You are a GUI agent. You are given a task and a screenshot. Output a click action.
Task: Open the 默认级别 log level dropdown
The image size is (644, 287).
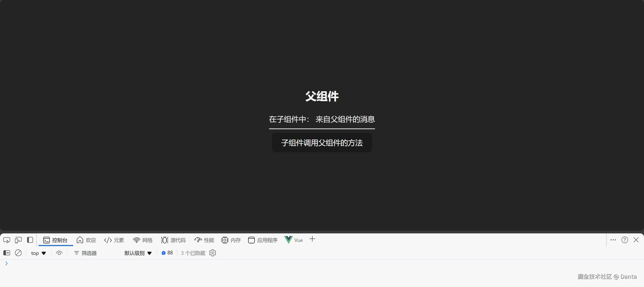click(x=137, y=253)
